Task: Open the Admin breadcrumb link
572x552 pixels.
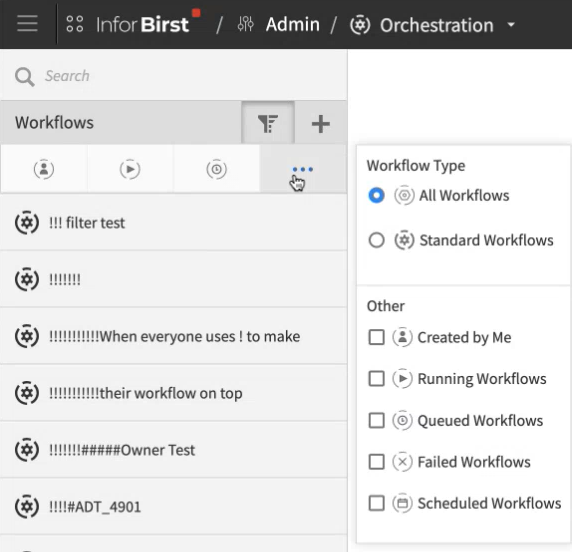Action: coord(293,24)
